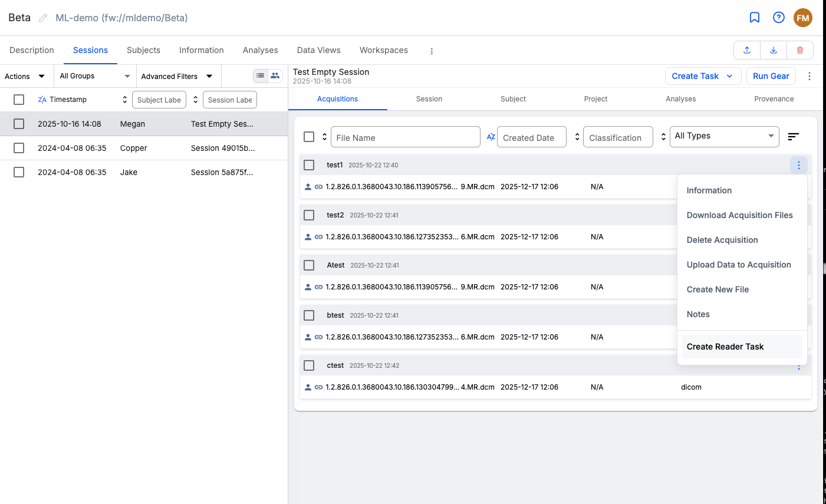Switch to subject view using people icon
Screen dimensions: 826x504
point(274,76)
